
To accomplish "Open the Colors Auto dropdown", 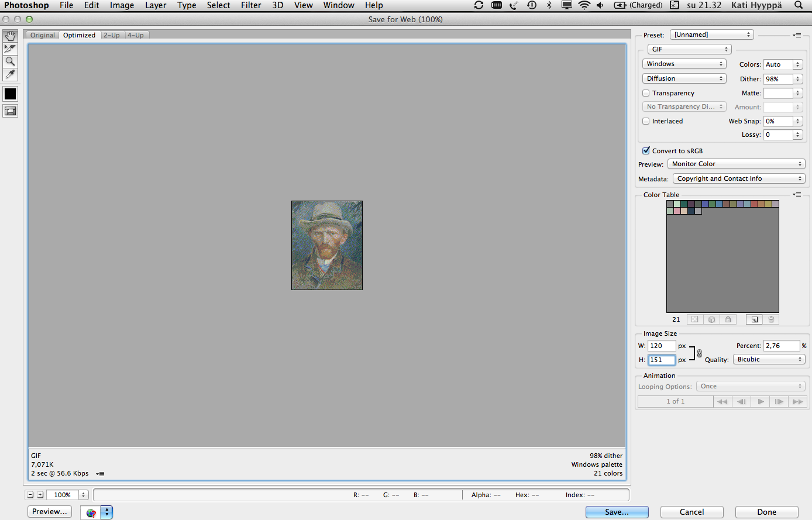I will click(x=797, y=64).
